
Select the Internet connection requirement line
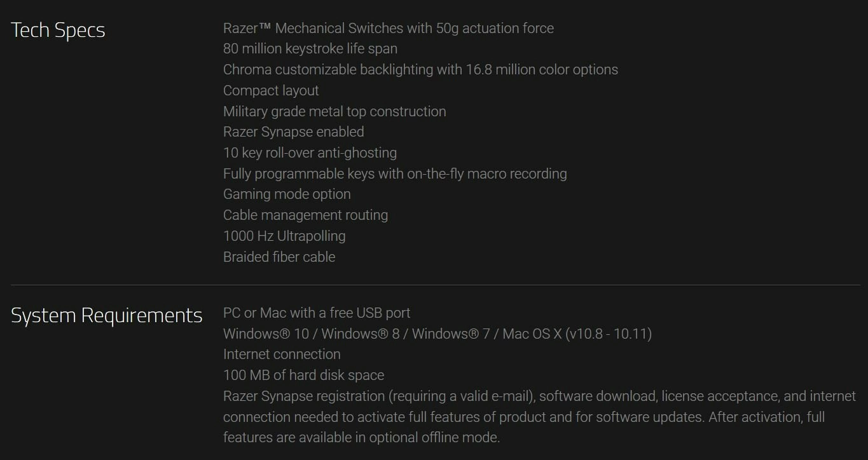coord(282,355)
